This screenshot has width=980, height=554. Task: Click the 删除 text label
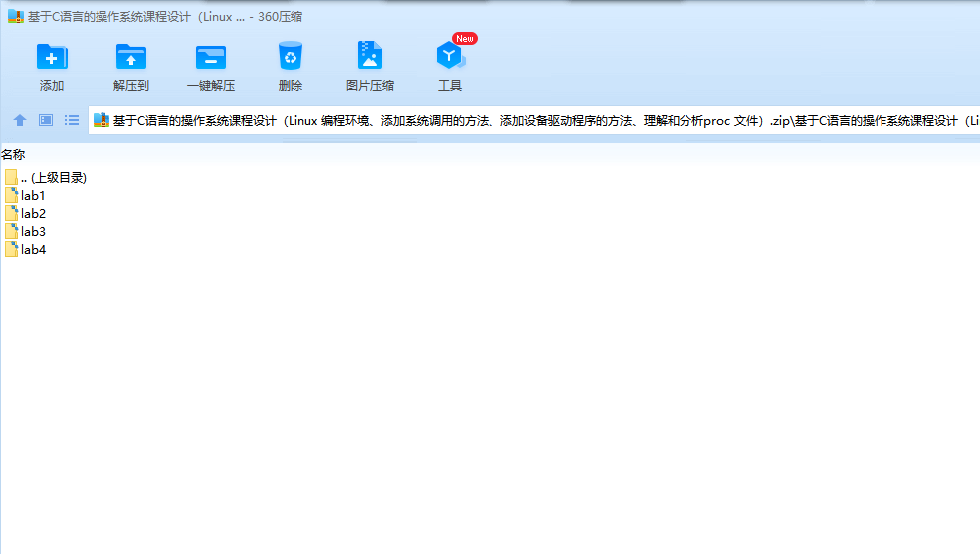(x=290, y=86)
